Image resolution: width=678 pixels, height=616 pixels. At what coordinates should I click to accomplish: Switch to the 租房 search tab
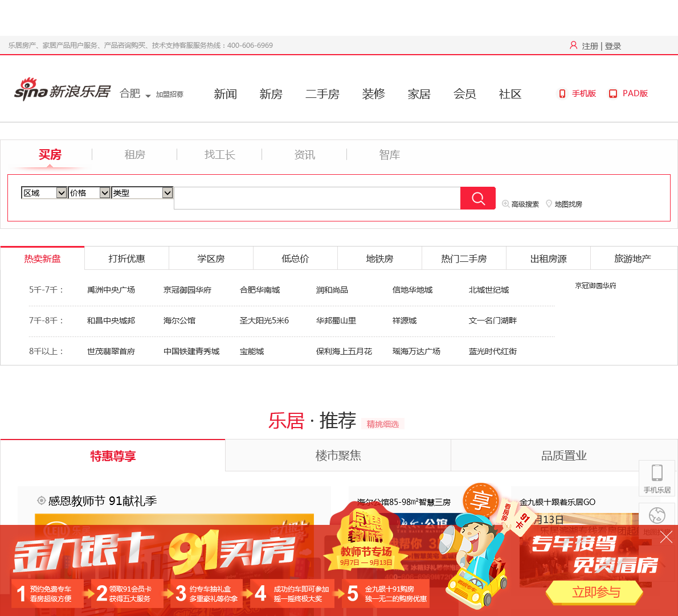[x=135, y=155]
